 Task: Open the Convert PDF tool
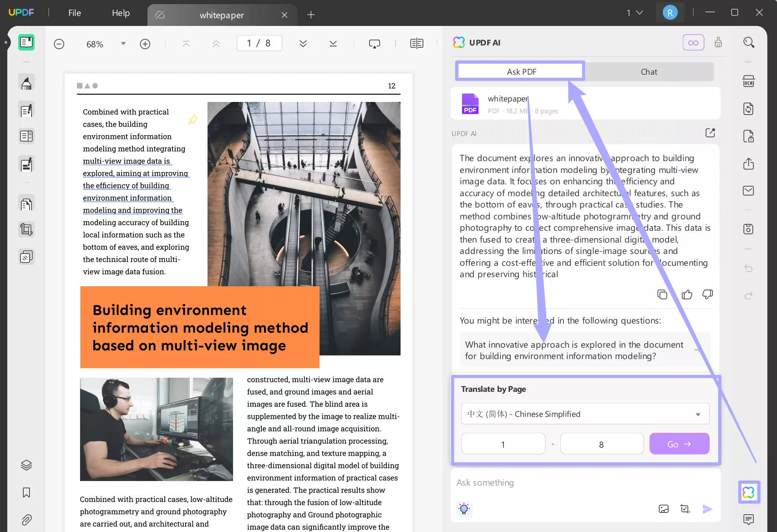click(749, 109)
